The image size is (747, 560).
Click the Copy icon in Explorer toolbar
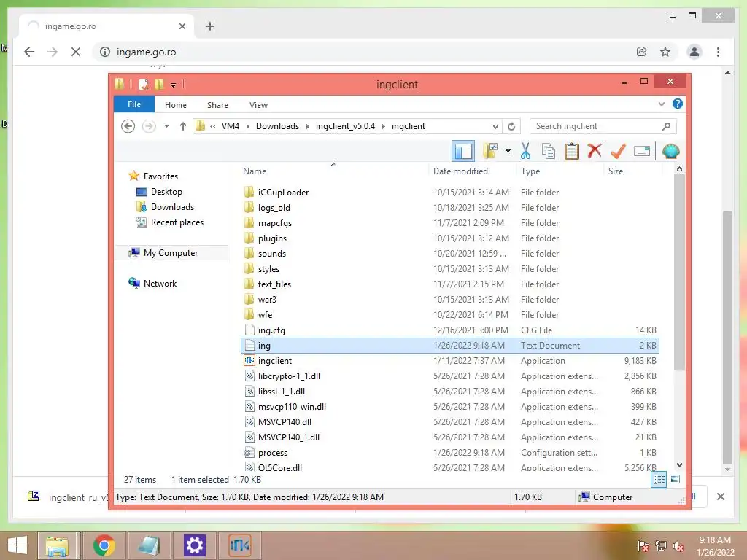pyautogui.click(x=549, y=151)
